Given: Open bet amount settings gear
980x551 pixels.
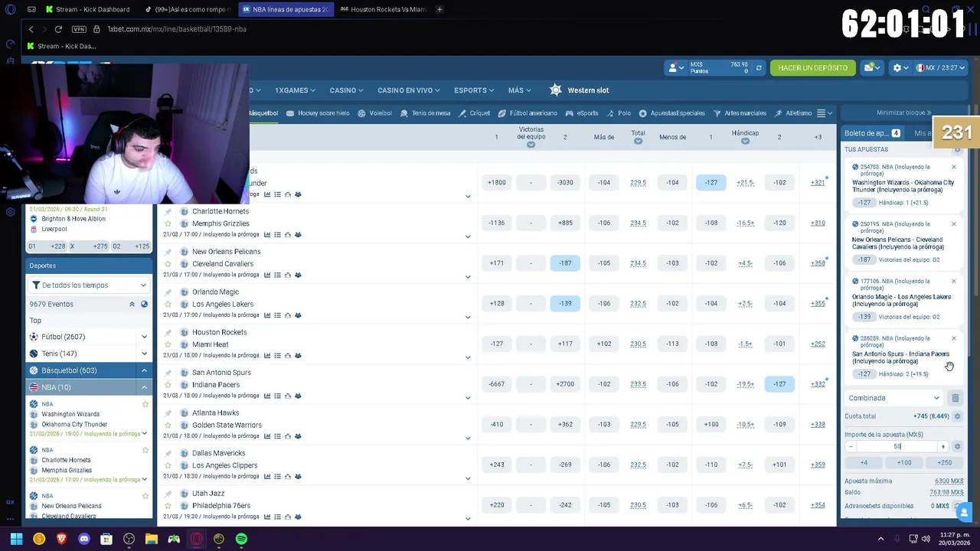Looking at the screenshot, I should [957, 446].
